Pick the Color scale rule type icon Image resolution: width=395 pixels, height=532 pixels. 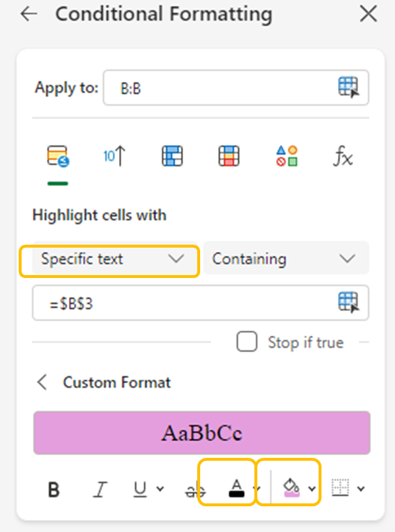[229, 157]
